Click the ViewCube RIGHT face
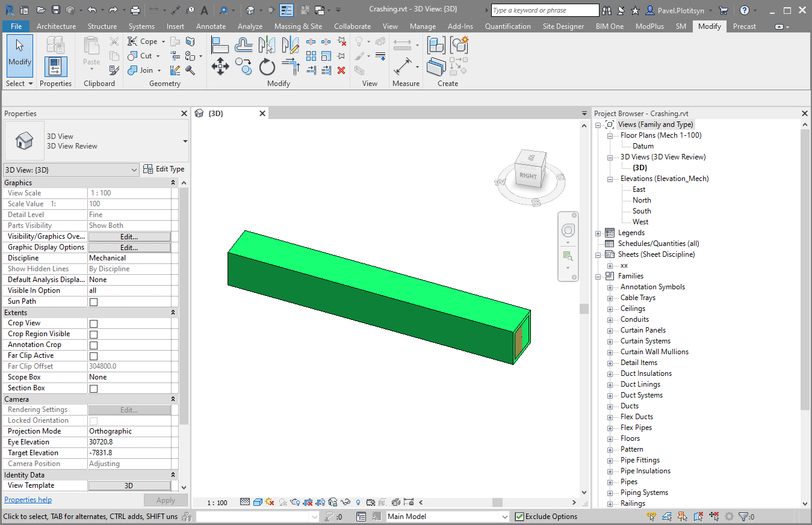 click(528, 176)
